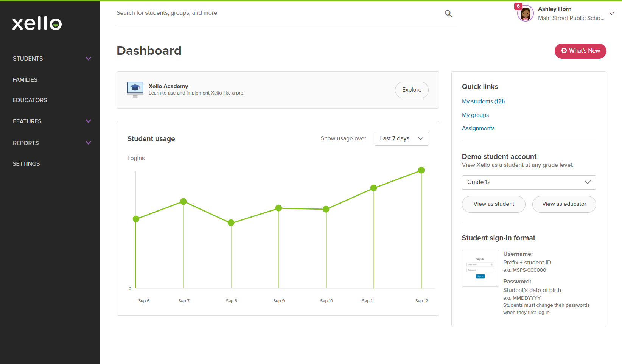Click the search magnifier icon
The width and height of the screenshot is (622, 364).
448,14
